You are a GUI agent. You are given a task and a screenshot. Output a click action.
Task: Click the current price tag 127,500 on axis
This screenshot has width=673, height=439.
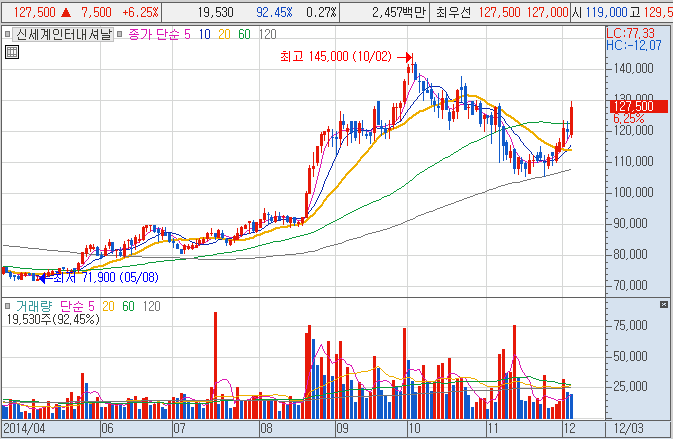click(639, 106)
